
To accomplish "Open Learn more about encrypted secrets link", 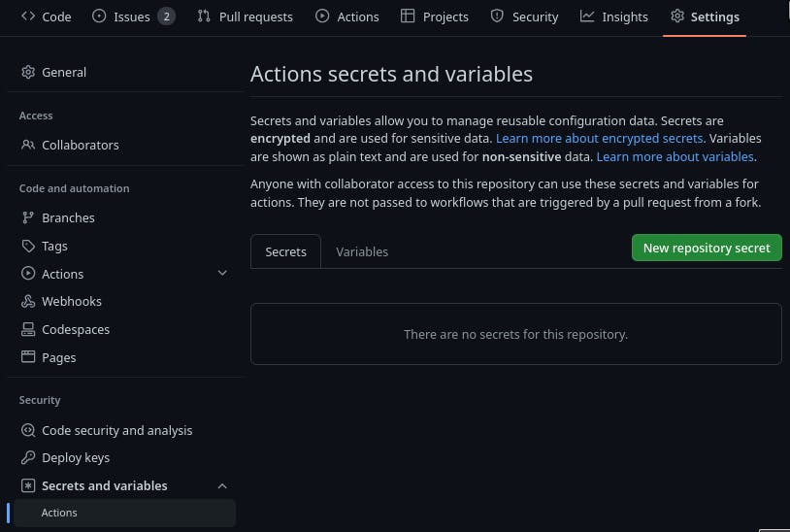I will coord(599,139).
